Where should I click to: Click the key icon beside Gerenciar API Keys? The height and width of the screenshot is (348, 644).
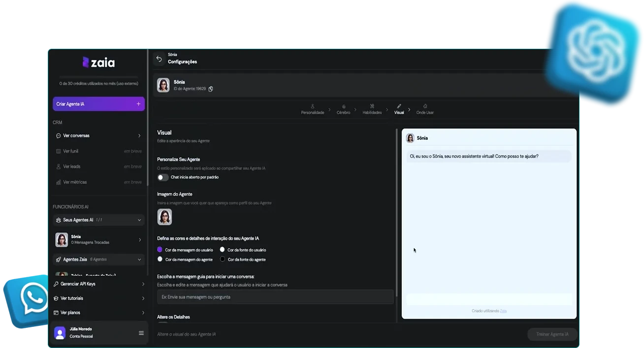[x=56, y=284]
